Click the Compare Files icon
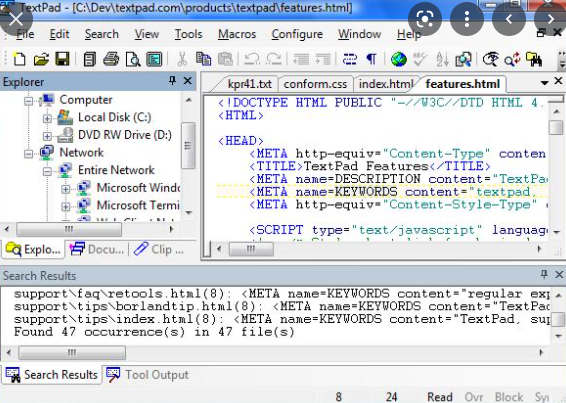The width and height of the screenshot is (566, 403). point(463,59)
